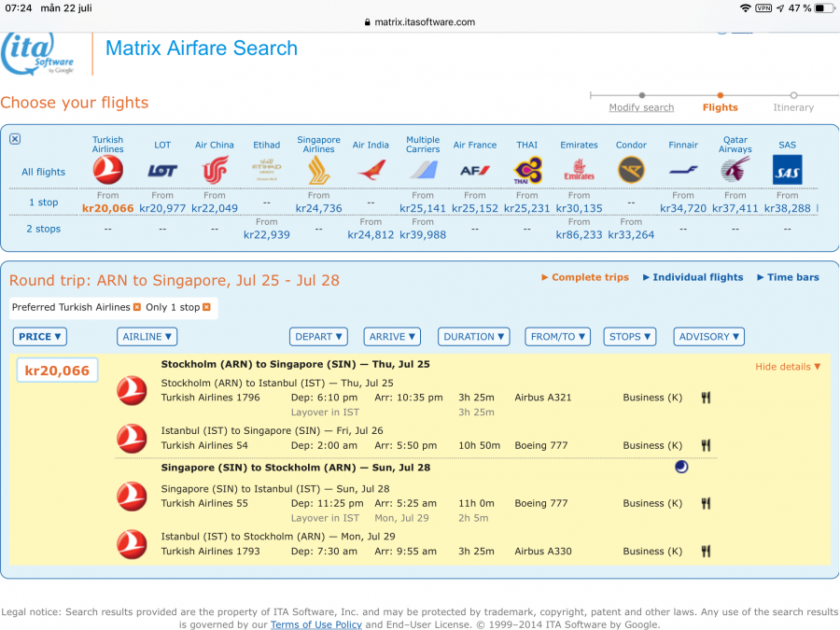The image size is (840, 630).
Task: Click the Singapore Airlines logo icon
Action: [x=318, y=170]
